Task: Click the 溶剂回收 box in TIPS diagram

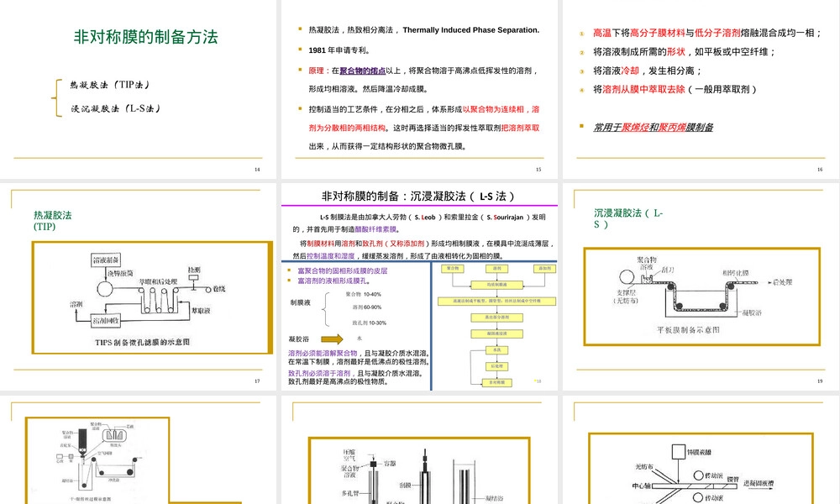Action: click(106, 321)
